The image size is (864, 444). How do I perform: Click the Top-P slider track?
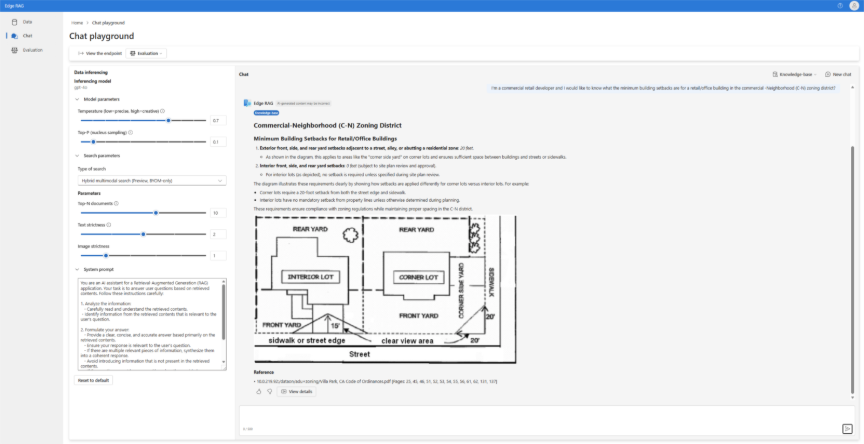coord(150,142)
